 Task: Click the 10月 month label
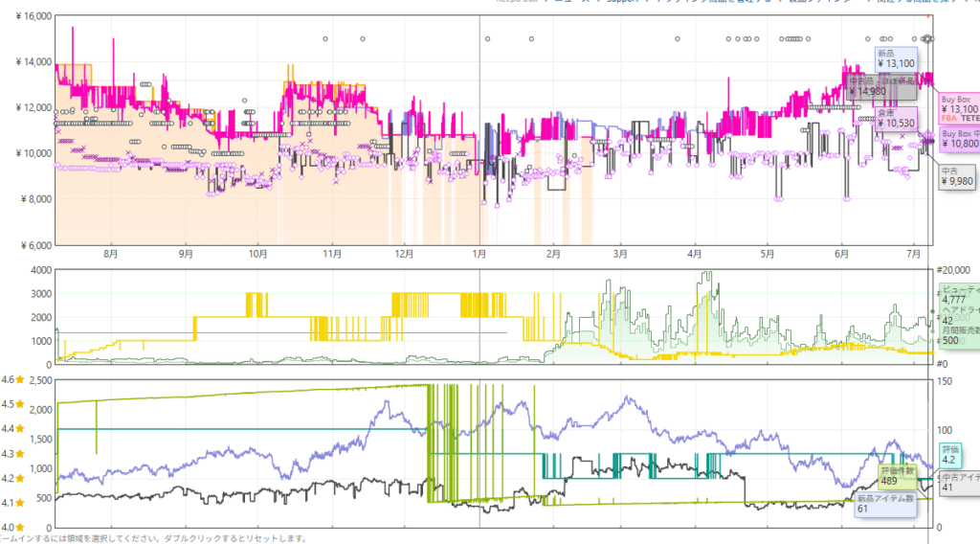(258, 254)
